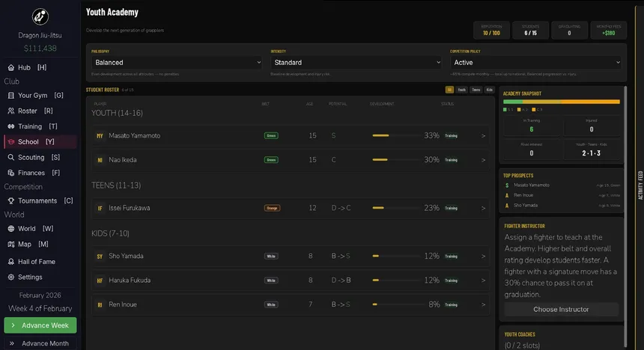Click Issei Furukawa's 23% development bar

pos(396,208)
